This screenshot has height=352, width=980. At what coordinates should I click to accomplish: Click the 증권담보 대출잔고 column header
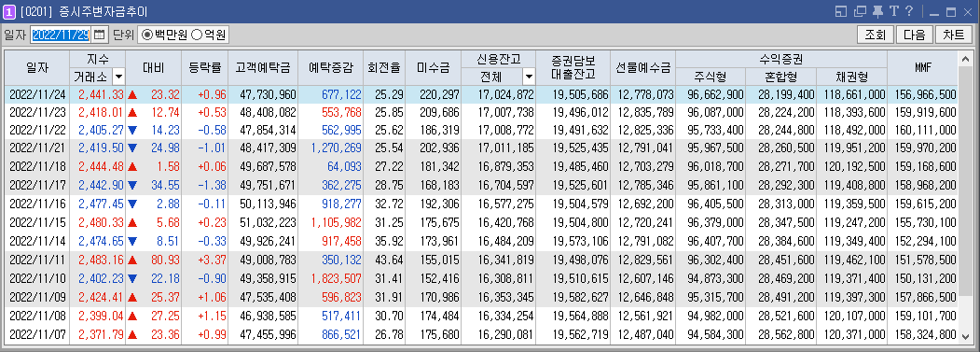(x=573, y=67)
